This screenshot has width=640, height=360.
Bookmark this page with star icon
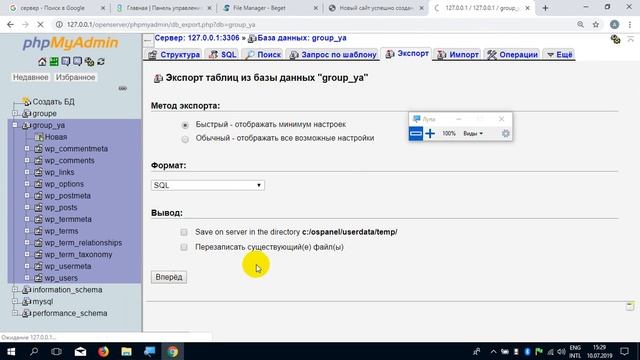596,24
